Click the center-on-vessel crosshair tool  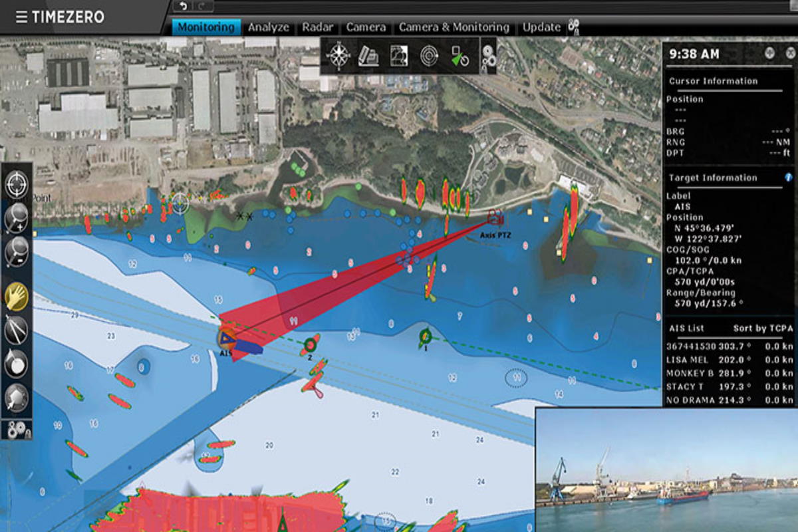(17, 184)
